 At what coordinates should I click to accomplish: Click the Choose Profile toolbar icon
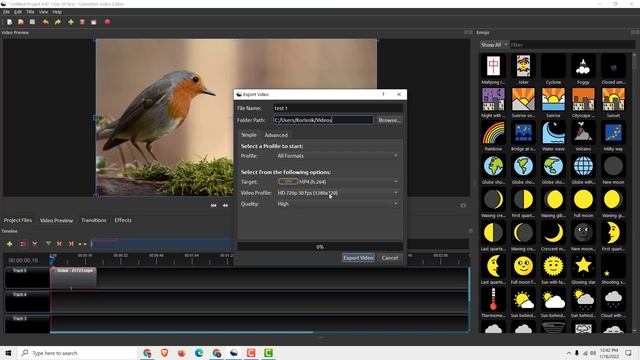point(82,22)
